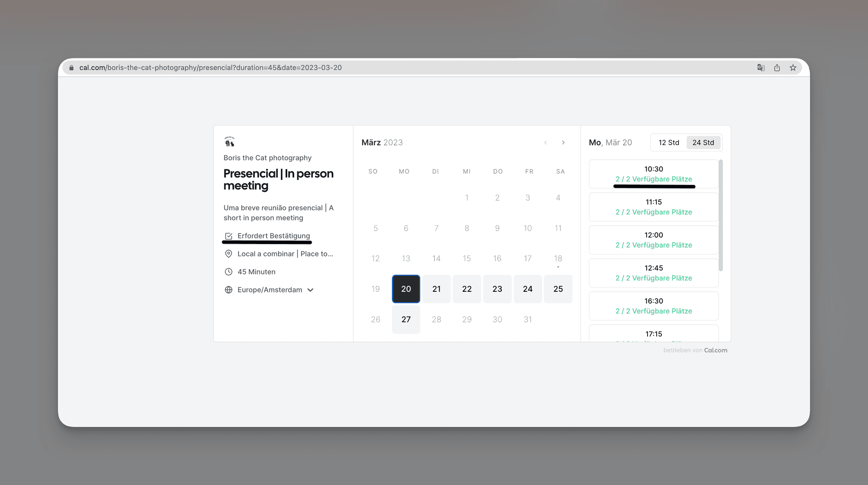
Task: Click Boris the Cat avatar logo
Action: (229, 142)
